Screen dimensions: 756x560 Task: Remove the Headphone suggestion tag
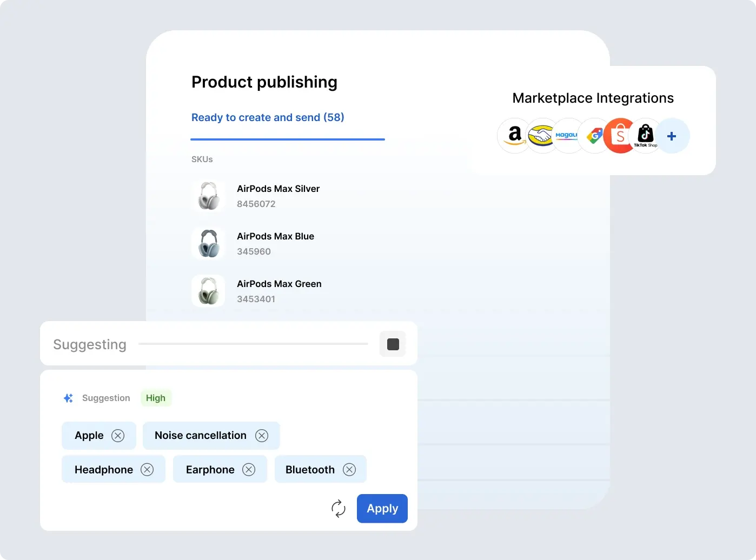click(x=147, y=470)
